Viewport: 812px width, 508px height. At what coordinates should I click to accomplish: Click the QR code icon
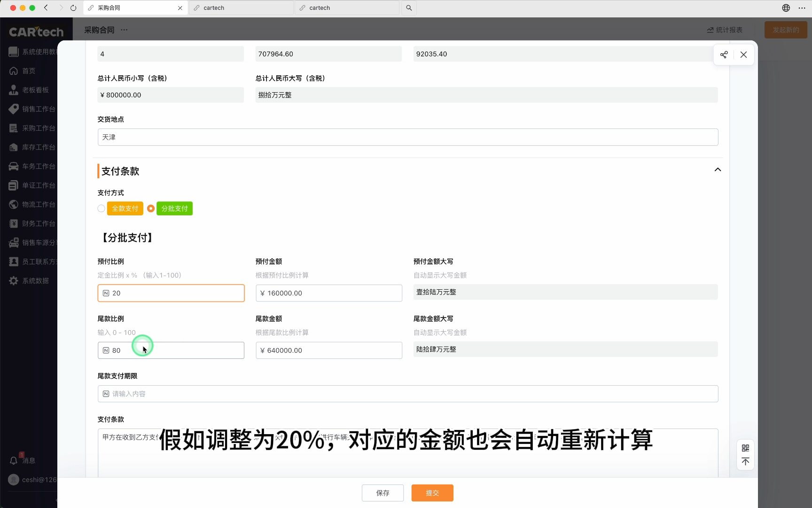pos(745,448)
